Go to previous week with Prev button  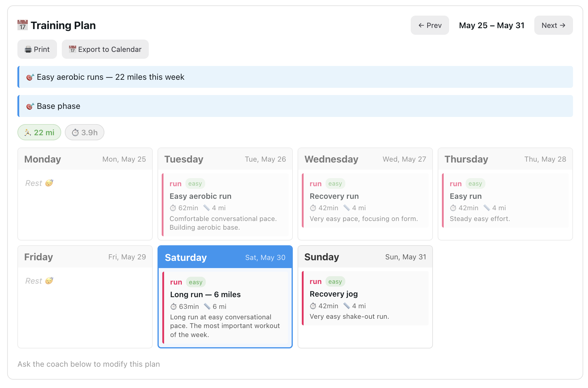coord(430,25)
